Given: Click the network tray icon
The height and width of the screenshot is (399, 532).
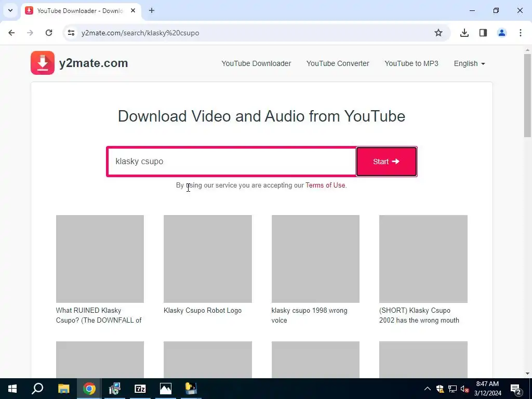Looking at the screenshot, I should coord(453,389).
